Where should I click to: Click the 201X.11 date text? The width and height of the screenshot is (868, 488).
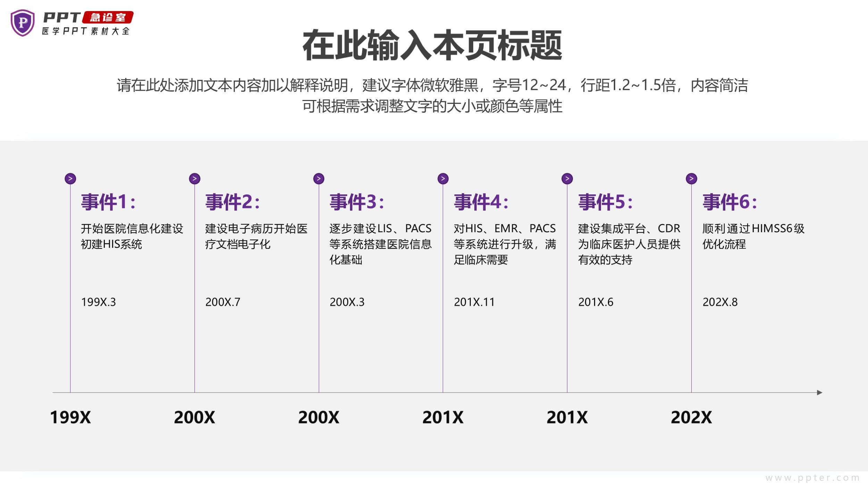(474, 302)
